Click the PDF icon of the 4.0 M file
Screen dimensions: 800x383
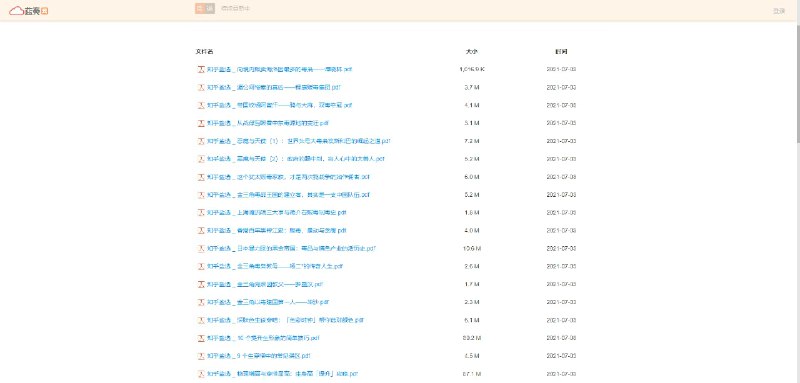201,231
